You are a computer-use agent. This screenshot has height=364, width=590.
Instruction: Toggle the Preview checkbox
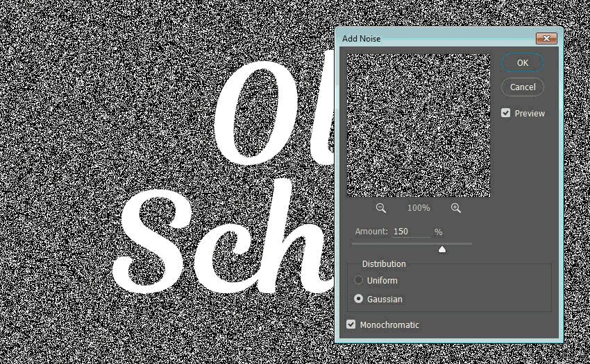pos(506,113)
